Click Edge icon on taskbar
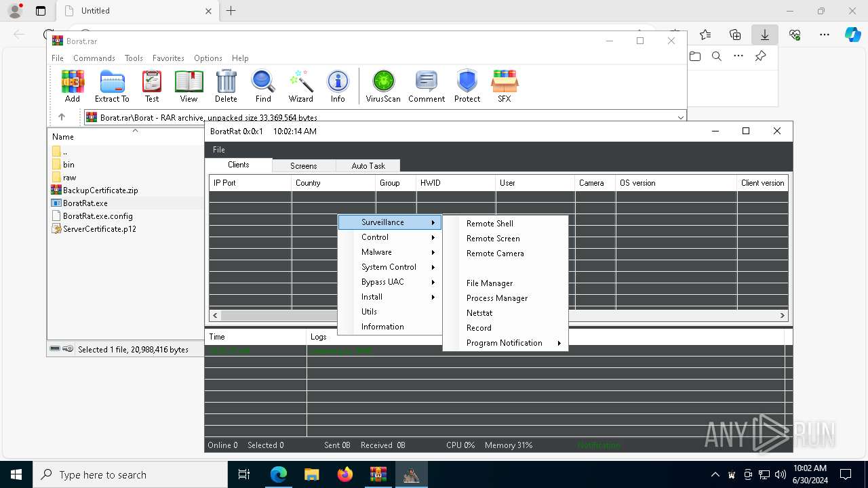868x488 pixels. pyautogui.click(x=279, y=474)
